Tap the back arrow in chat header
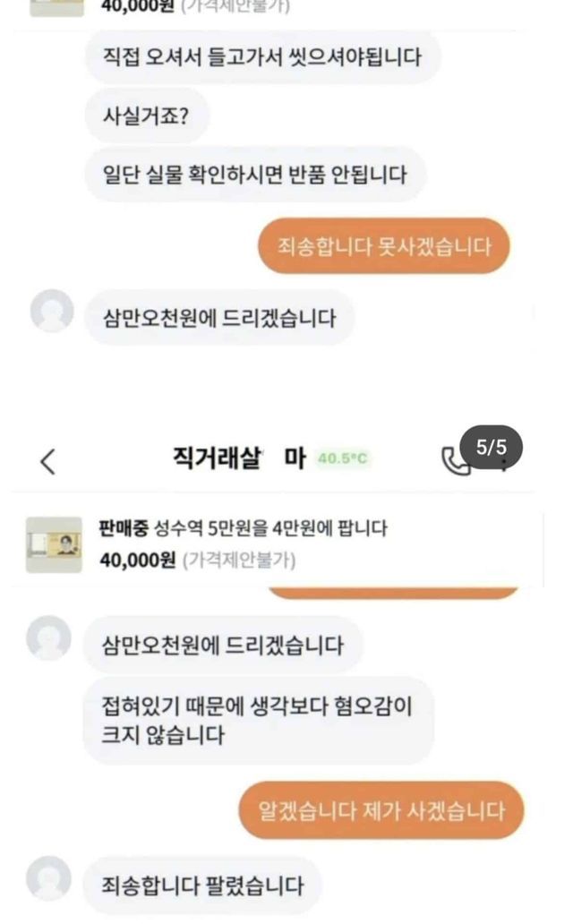 (48, 460)
